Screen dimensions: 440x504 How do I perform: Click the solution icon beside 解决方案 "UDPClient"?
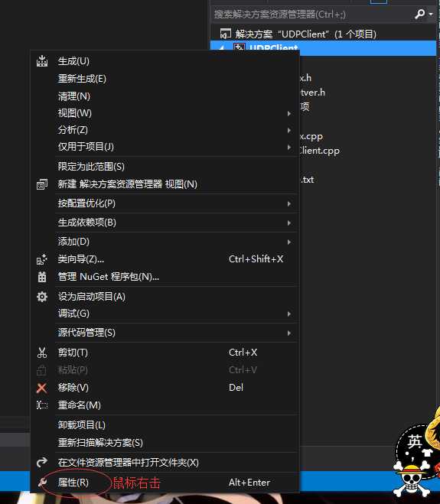click(x=226, y=34)
